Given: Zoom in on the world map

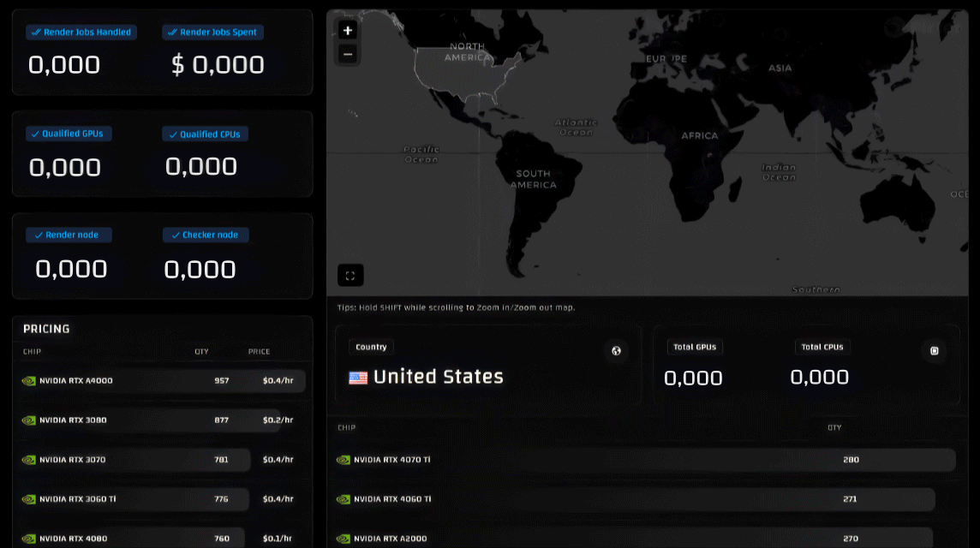Looking at the screenshot, I should 348,30.
